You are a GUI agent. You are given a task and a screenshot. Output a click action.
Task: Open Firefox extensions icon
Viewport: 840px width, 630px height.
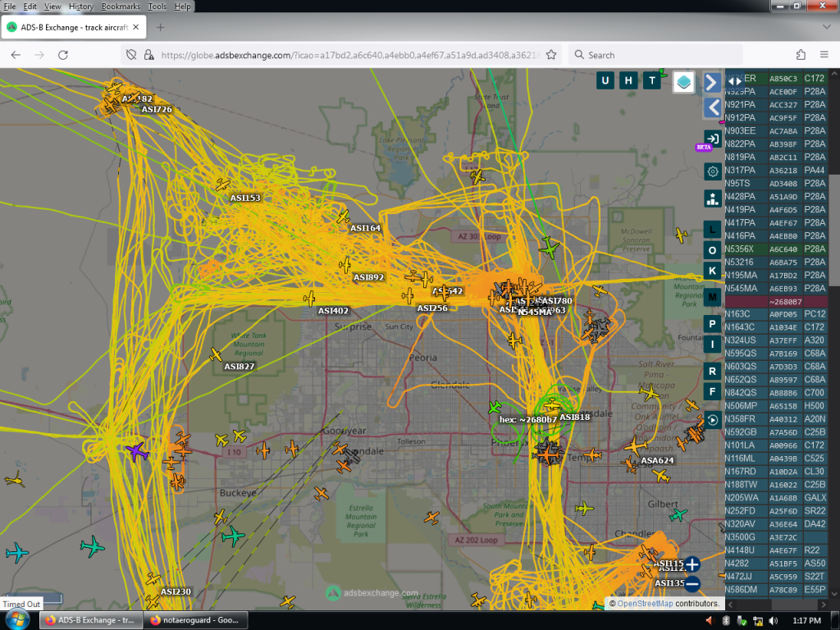coord(801,55)
